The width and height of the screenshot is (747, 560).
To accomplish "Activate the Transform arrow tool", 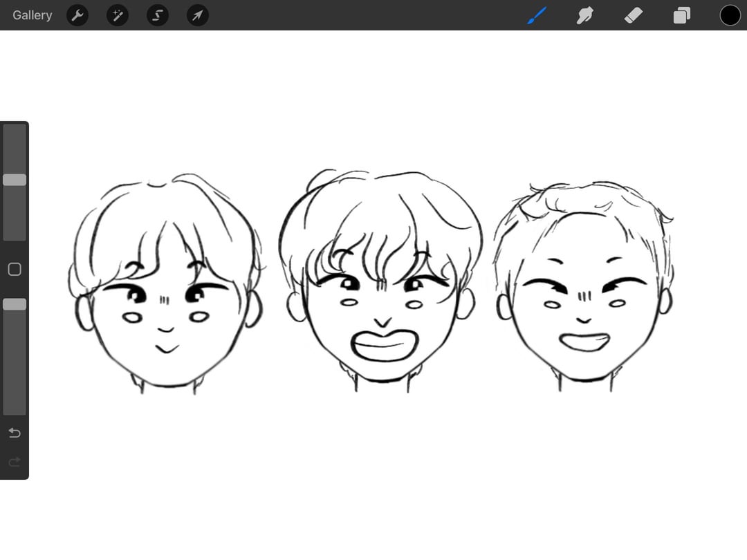I will [x=198, y=15].
